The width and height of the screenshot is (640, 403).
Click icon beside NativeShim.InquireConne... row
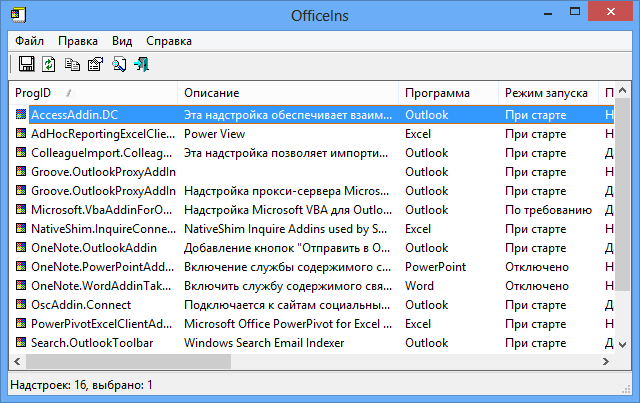click(21, 228)
